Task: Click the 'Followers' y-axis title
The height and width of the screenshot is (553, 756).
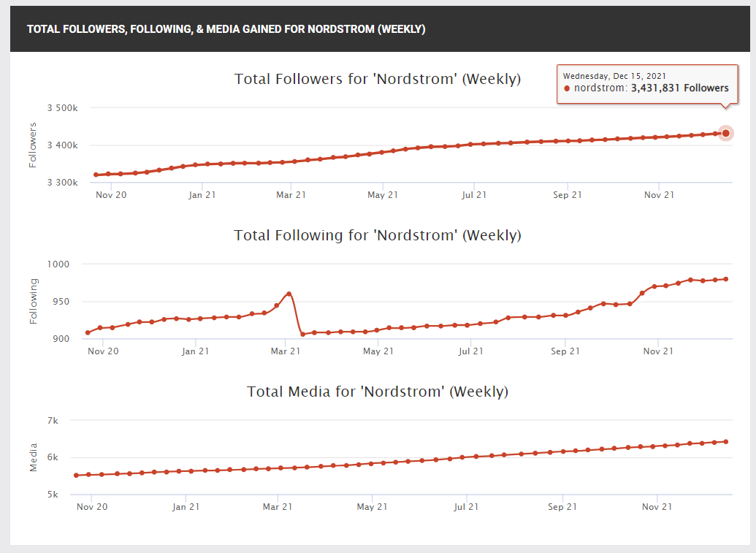Action: 33,145
